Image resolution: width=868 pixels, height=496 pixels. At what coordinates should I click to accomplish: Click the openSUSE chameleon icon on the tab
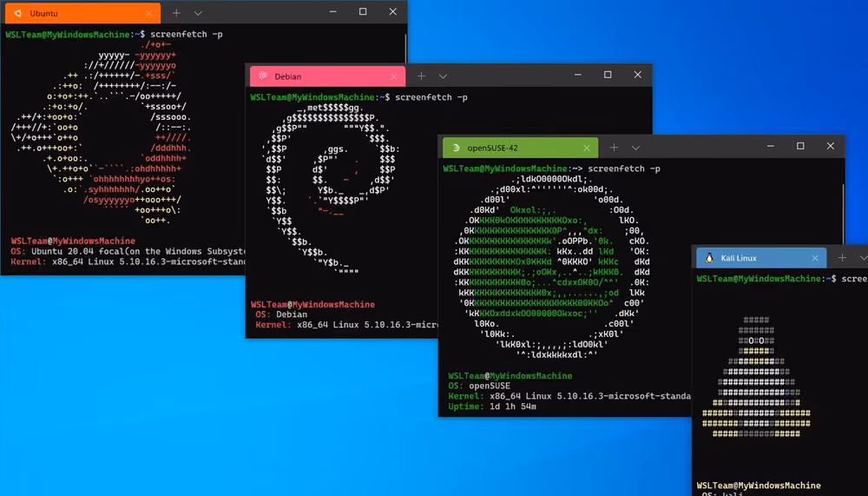456,148
